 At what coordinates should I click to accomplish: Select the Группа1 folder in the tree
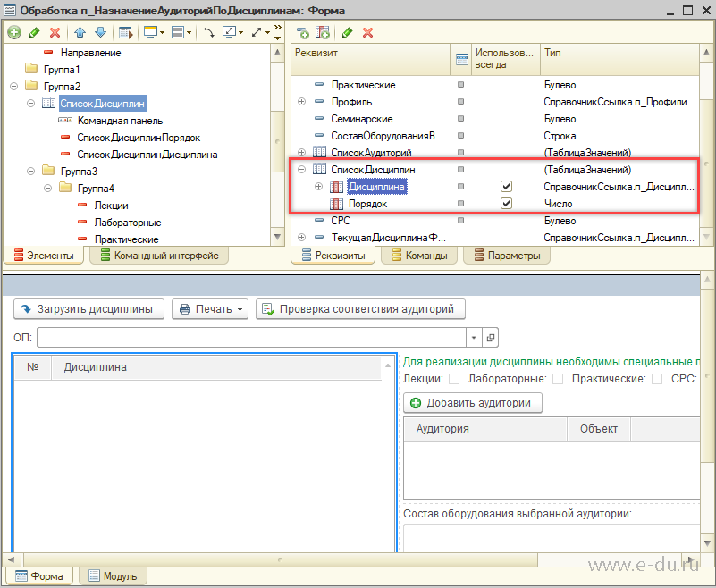pos(62,70)
